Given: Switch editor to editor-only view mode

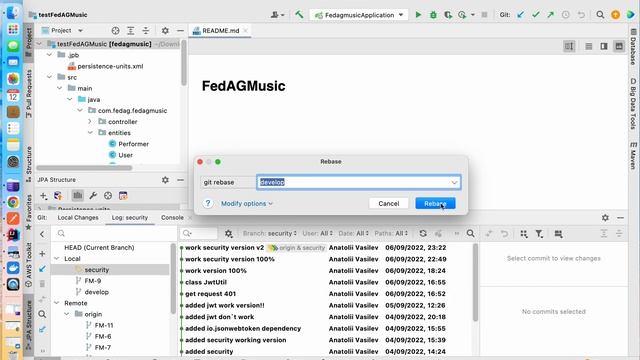Looking at the screenshot, I should coord(589,46).
